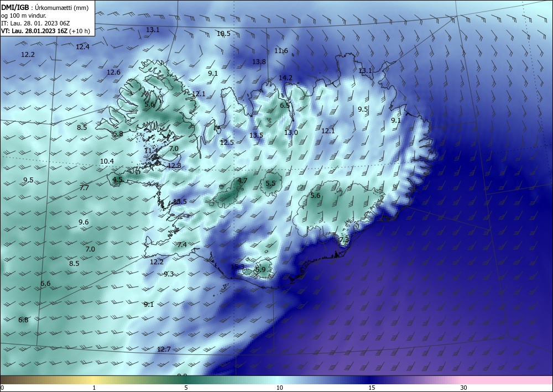This screenshot has width=553, height=392.
Task: Click the 12.5 value label
Action: click(227, 143)
